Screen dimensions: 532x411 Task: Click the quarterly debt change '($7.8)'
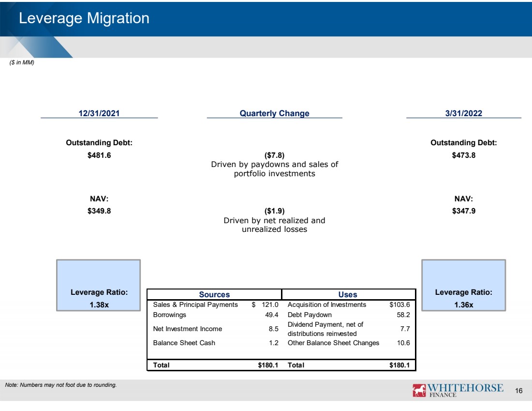pyautogui.click(x=275, y=155)
